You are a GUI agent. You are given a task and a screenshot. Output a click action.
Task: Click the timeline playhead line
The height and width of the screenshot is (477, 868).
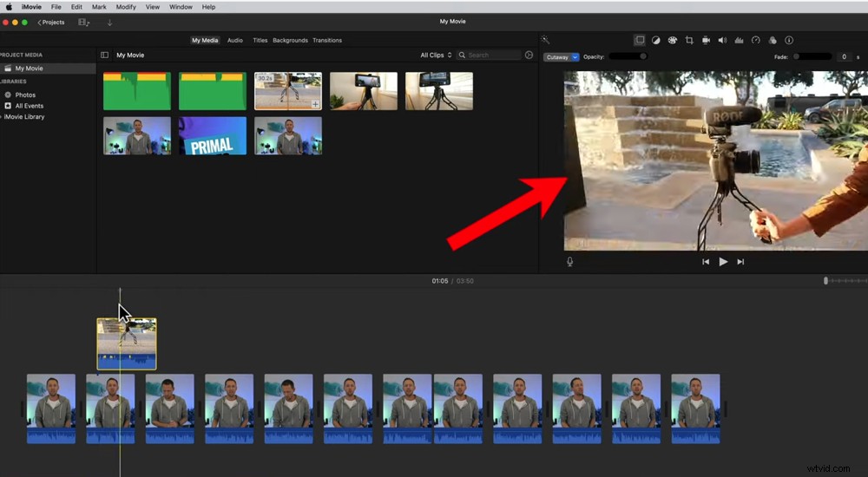120,382
